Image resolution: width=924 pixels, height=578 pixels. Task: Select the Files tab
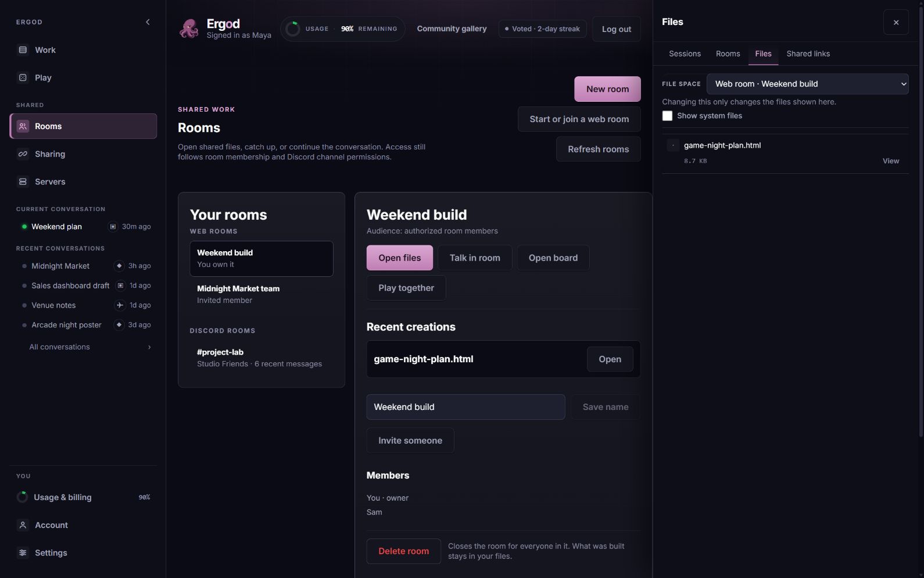pyautogui.click(x=763, y=53)
